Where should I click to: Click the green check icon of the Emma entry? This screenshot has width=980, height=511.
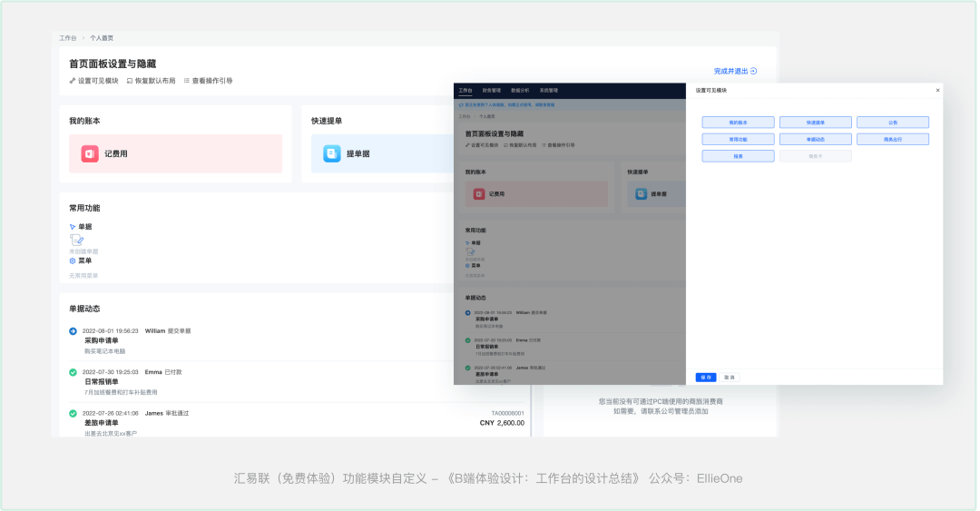[73, 372]
